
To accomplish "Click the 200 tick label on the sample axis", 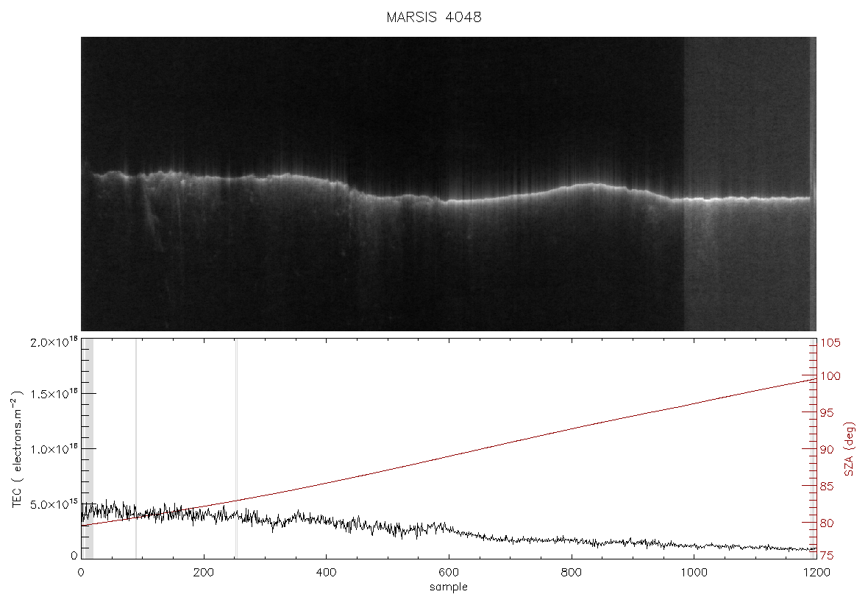I will click(204, 573).
